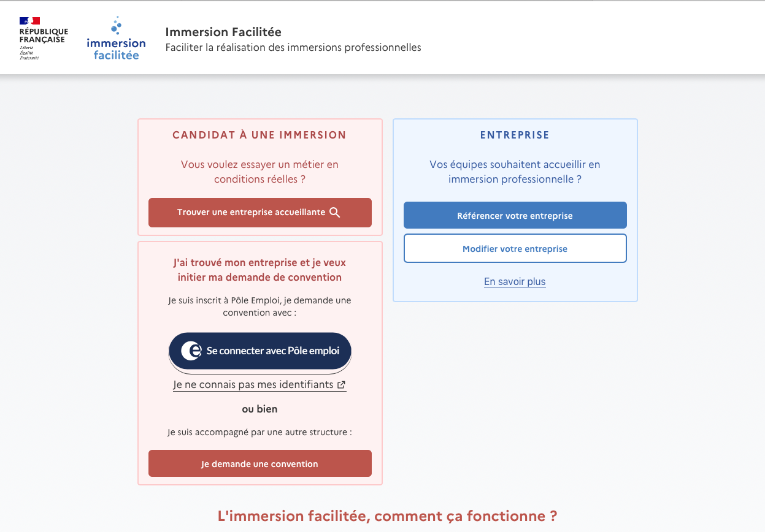Select the 'ENTREPRISE' panel heading
The image size is (765, 532).
tap(515, 135)
